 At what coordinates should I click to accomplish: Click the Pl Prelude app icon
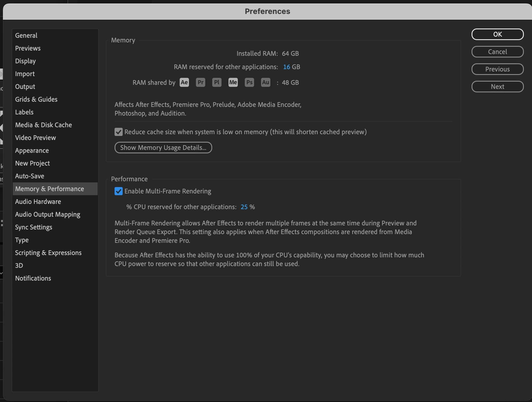(217, 82)
